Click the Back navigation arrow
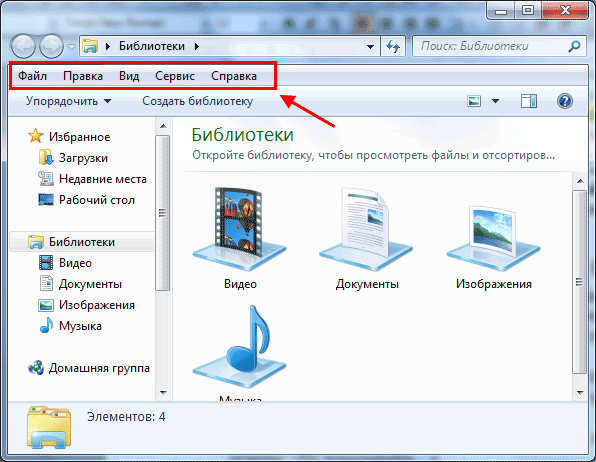This screenshot has width=596, height=462. (x=23, y=46)
